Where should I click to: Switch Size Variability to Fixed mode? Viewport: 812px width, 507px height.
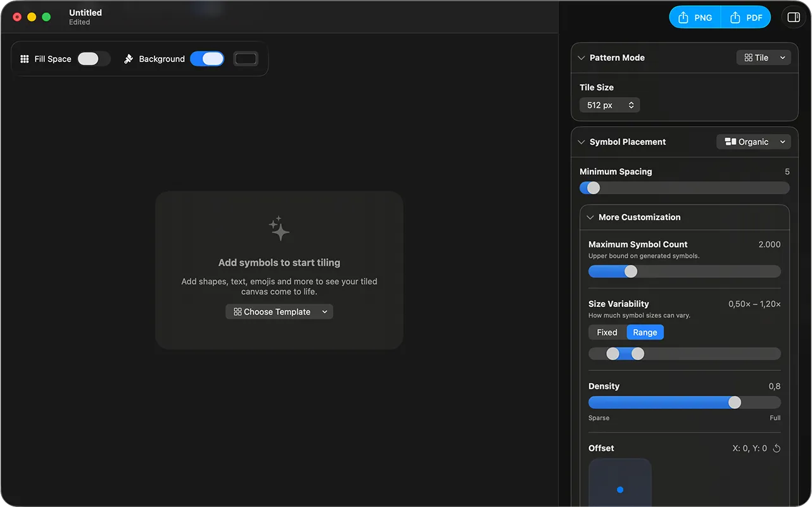(x=607, y=332)
